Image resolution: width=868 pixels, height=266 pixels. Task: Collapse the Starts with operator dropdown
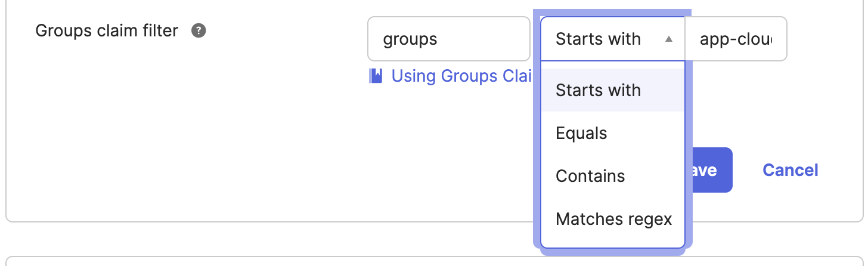pos(612,39)
